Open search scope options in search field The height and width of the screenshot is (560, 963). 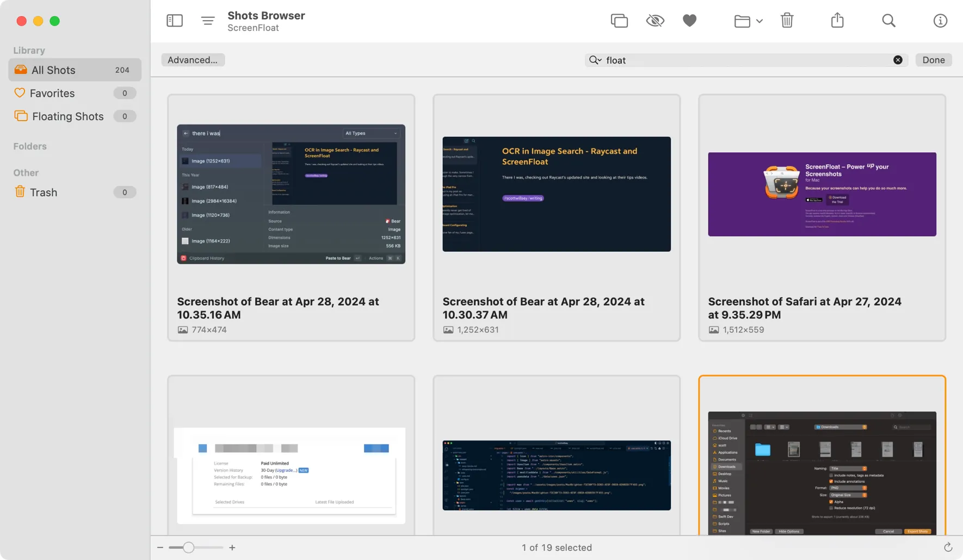[595, 60]
